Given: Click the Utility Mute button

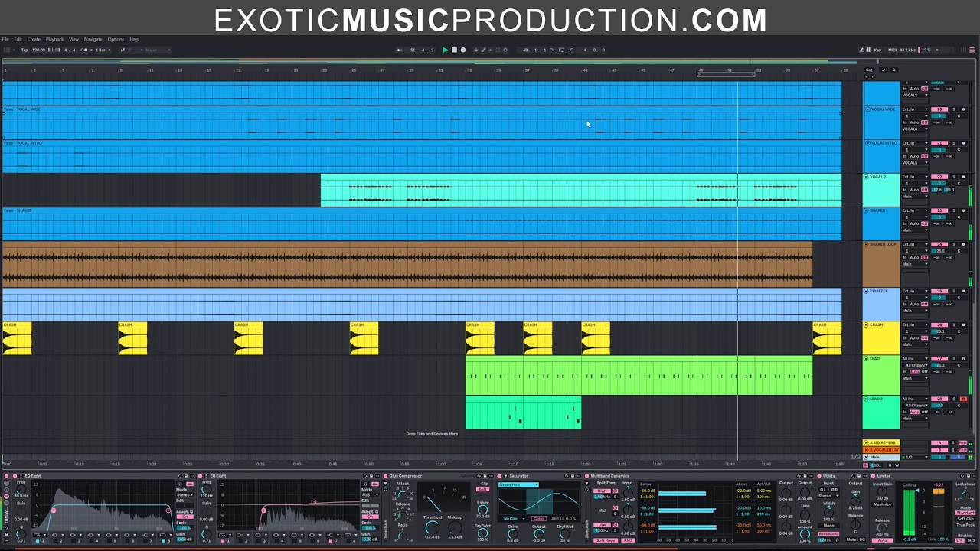Looking at the screenshot, I should coord(851,540).
